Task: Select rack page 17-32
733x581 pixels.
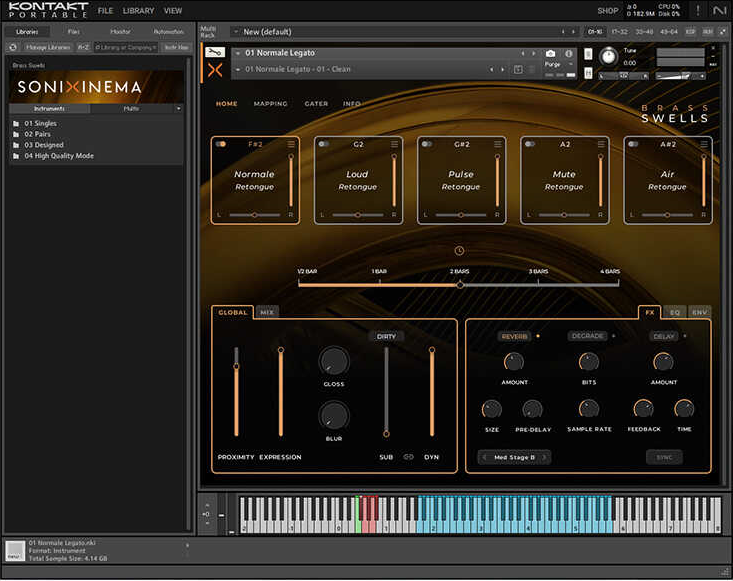Action: pos(619,32)
